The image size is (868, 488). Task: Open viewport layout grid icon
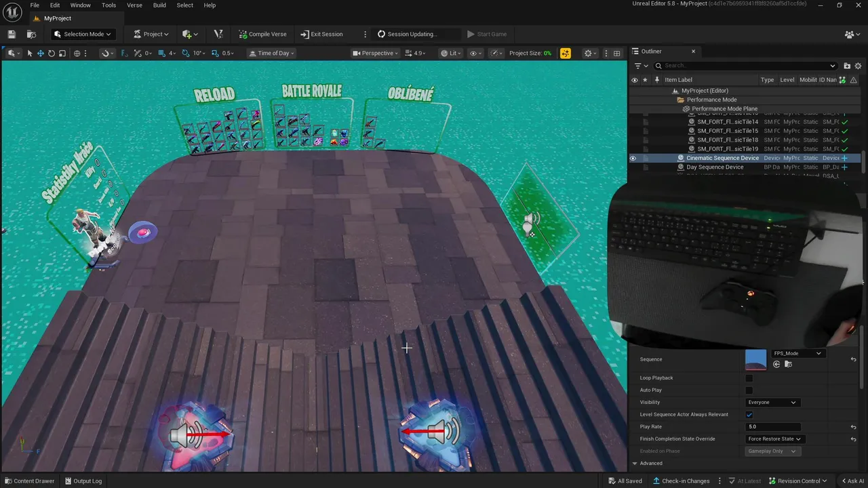[x=616, y=53]
